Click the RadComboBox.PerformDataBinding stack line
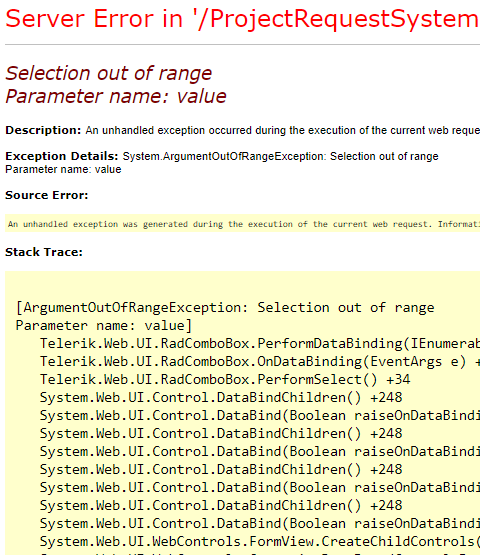This screenshot has height=555, width=480. [x=260, y=343]
